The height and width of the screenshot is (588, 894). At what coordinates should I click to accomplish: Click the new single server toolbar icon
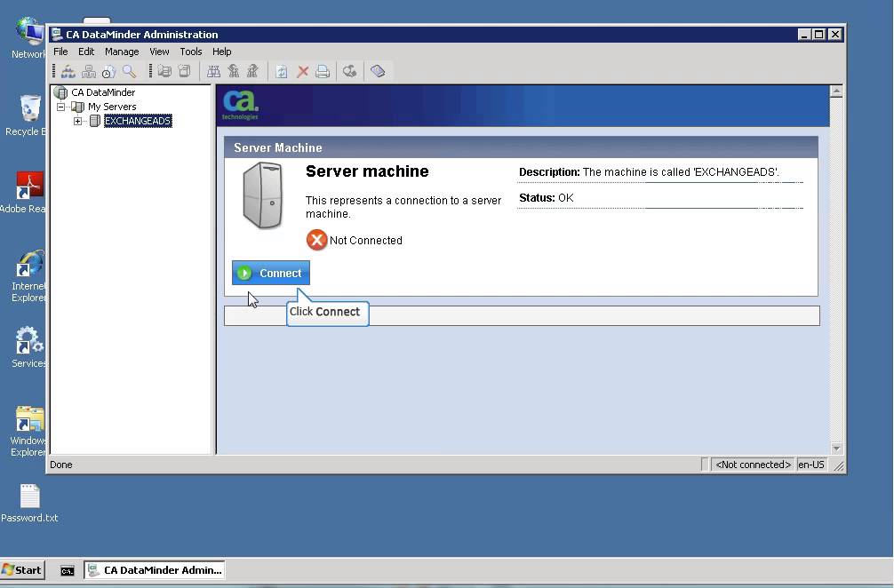click(x=184, y=71)
